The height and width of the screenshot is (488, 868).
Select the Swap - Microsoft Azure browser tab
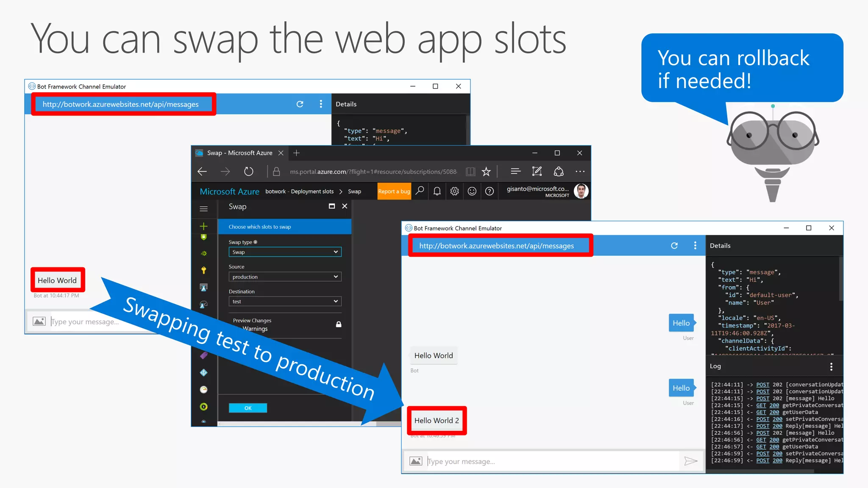239,153
